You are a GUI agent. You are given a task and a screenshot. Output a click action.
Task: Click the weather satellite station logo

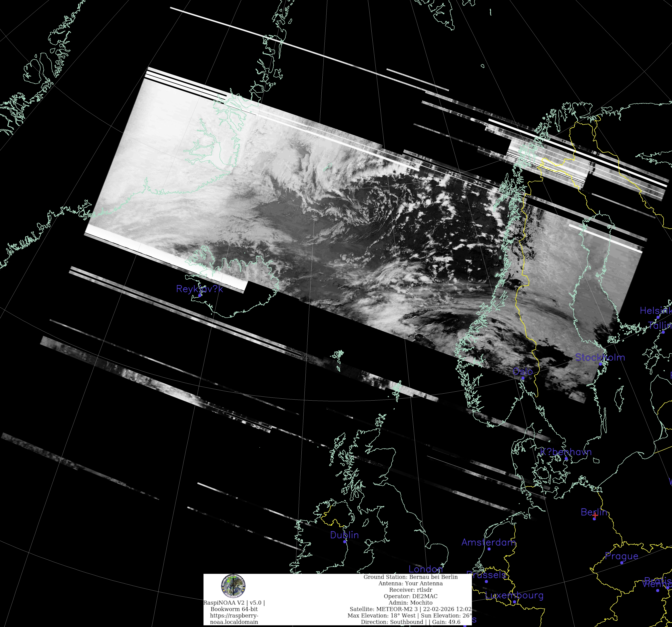233,586
